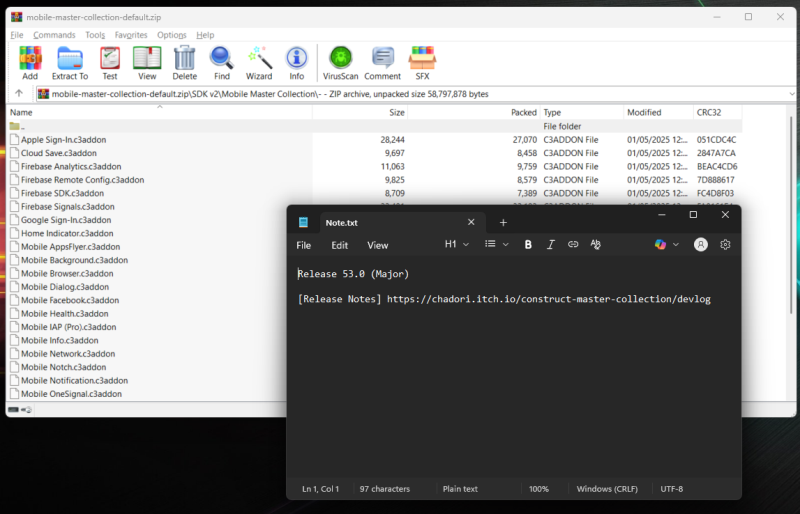Toggle Bold formatting in Notepad
800x514 pixels.
click(x=528, y=244)
